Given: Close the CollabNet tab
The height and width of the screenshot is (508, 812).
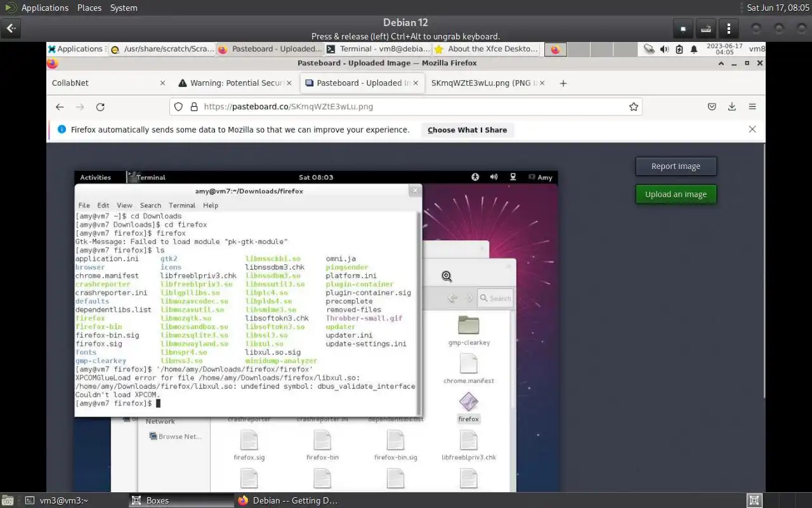Looking at the screenshot, I should tap(162, 83).
